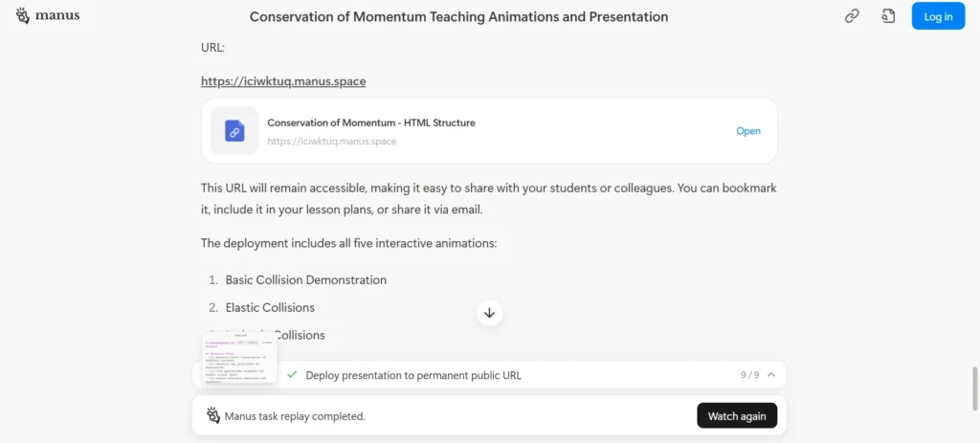Click Manus icon in replay completed bar
This screenshot has width=980, height=443.
click(213, 415)
